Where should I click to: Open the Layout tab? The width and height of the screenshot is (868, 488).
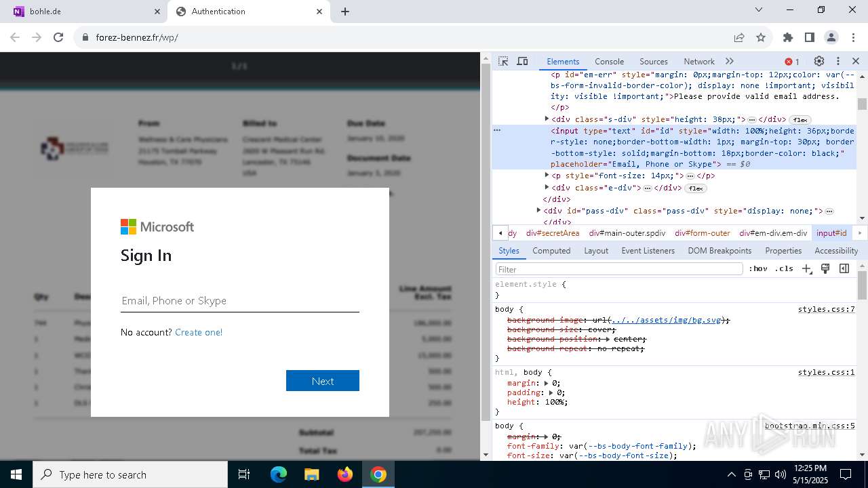[596, 251]
